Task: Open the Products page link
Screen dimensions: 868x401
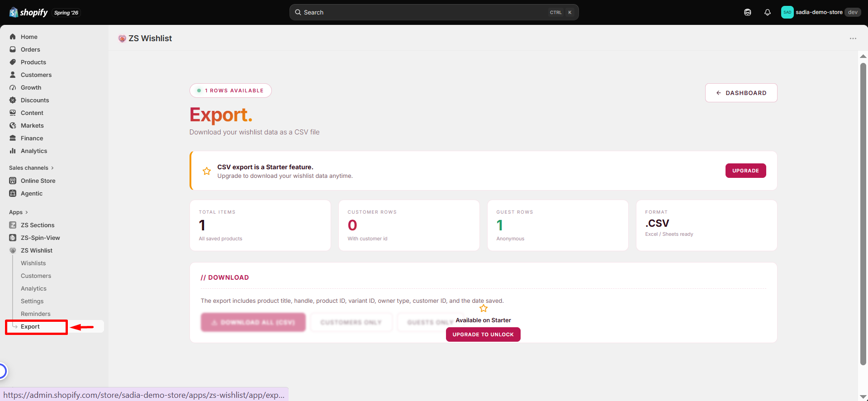Action: [33, 62]
